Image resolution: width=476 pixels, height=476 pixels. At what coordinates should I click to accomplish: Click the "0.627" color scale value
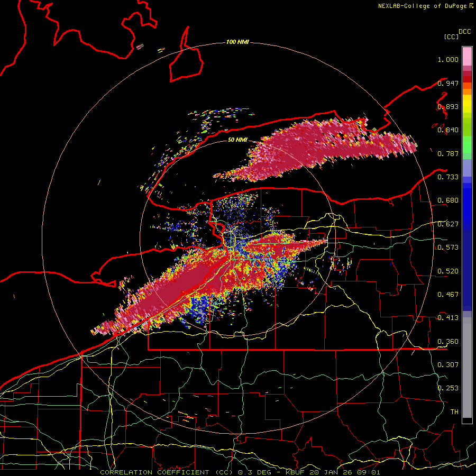click(448, 224)
